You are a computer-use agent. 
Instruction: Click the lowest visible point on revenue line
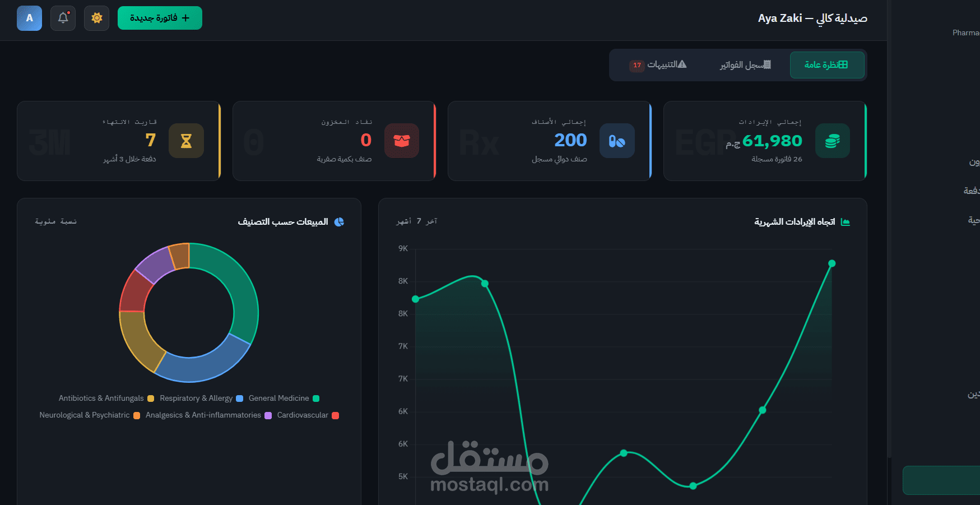693,486
